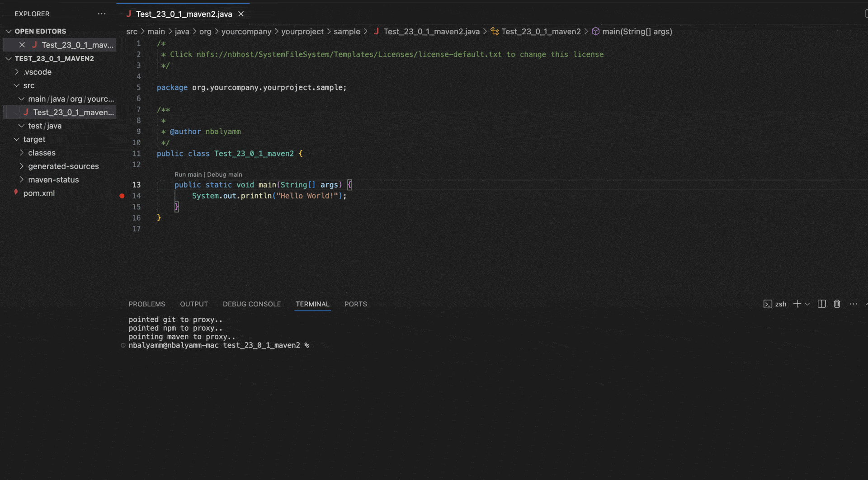Collapse the target folder
The image size is (868, 480).
tap(17, 139)
